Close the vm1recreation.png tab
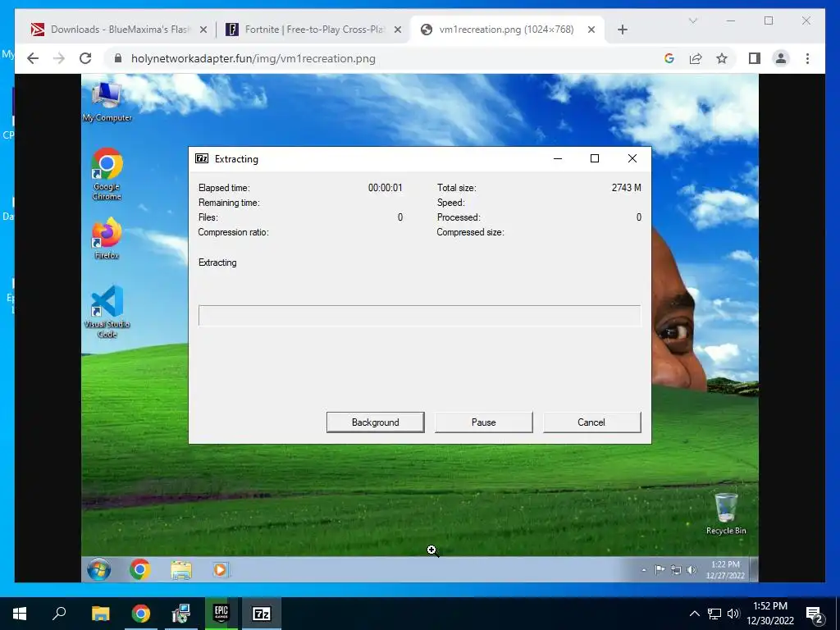Screen dimensions: 840x630 (591, 30)
